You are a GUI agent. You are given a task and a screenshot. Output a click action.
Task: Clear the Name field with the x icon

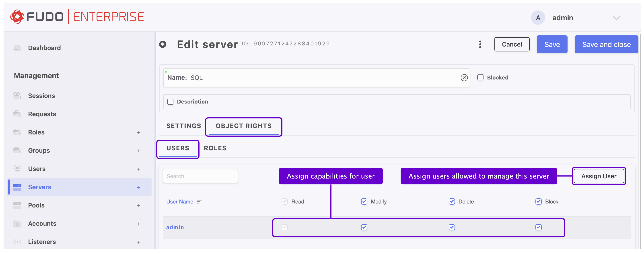coord(464,77)
